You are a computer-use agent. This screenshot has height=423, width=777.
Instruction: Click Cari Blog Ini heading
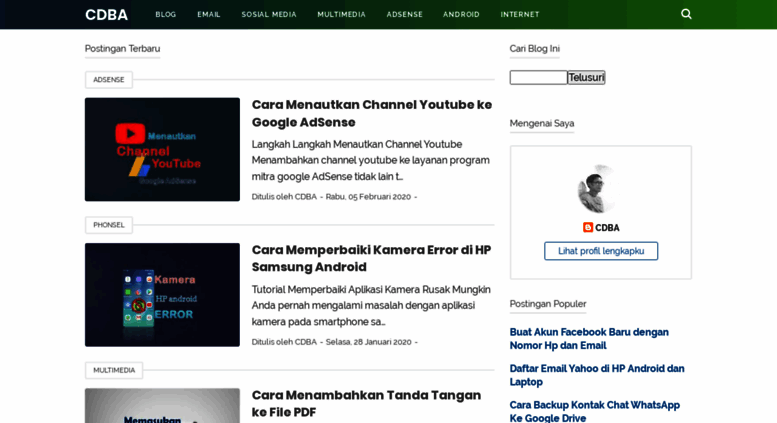tap(535, 49)
